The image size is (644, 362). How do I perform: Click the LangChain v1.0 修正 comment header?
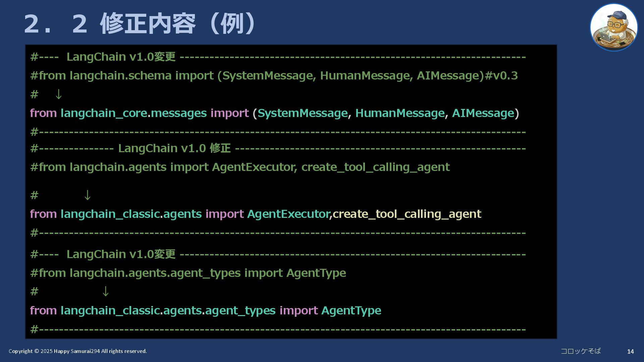[174, 148]
